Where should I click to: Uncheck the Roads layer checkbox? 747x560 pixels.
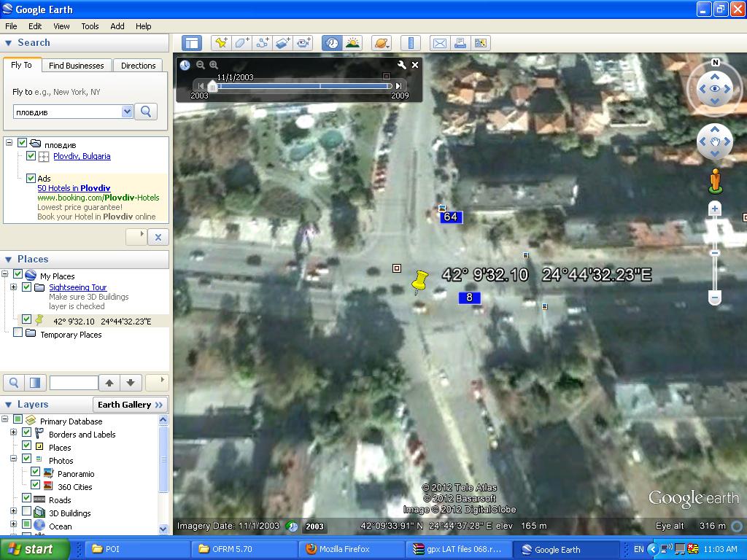pos(27,499)
